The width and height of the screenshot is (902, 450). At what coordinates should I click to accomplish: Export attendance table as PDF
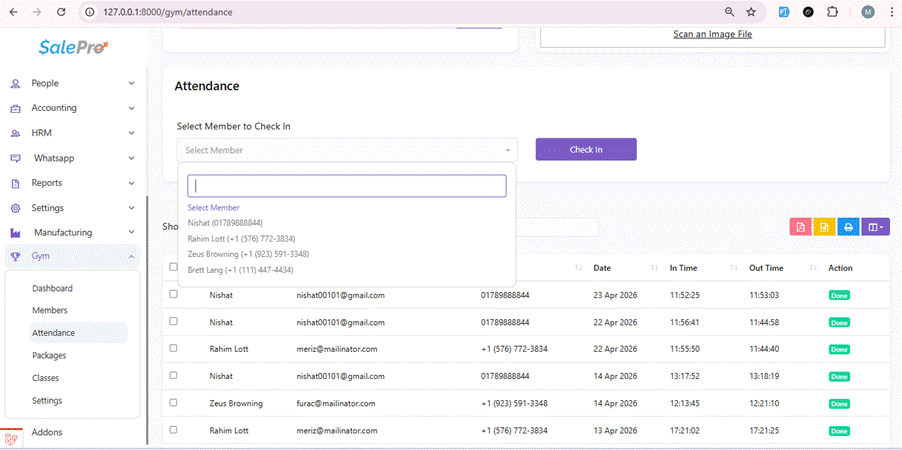(800, 227)
